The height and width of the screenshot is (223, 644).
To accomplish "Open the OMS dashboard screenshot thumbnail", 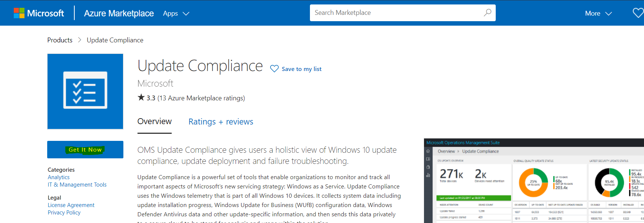I will pyautogui.click(x=534, y=181).
